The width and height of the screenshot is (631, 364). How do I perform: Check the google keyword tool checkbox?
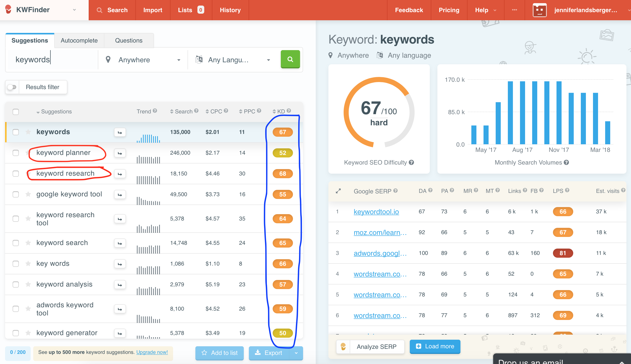pos(16,194)
